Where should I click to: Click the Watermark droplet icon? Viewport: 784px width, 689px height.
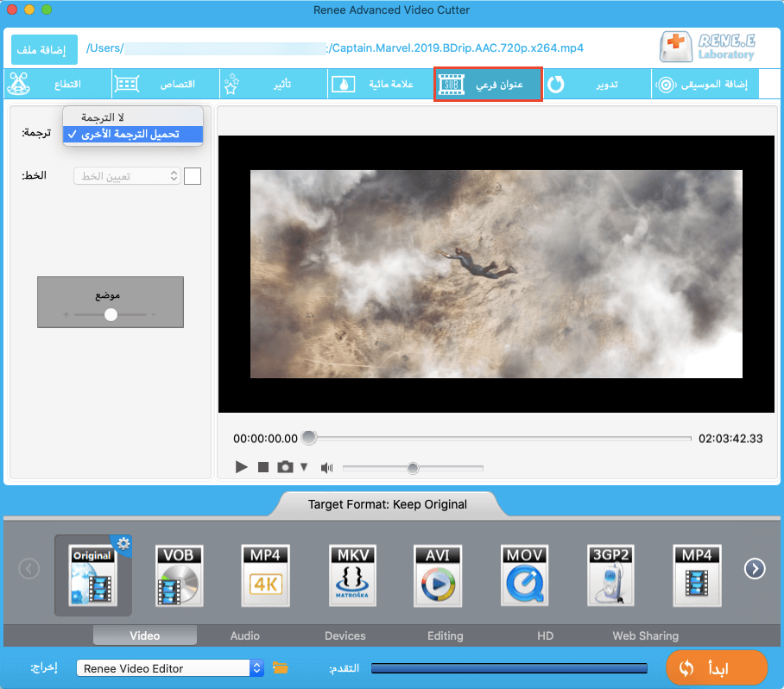point(344,84)
